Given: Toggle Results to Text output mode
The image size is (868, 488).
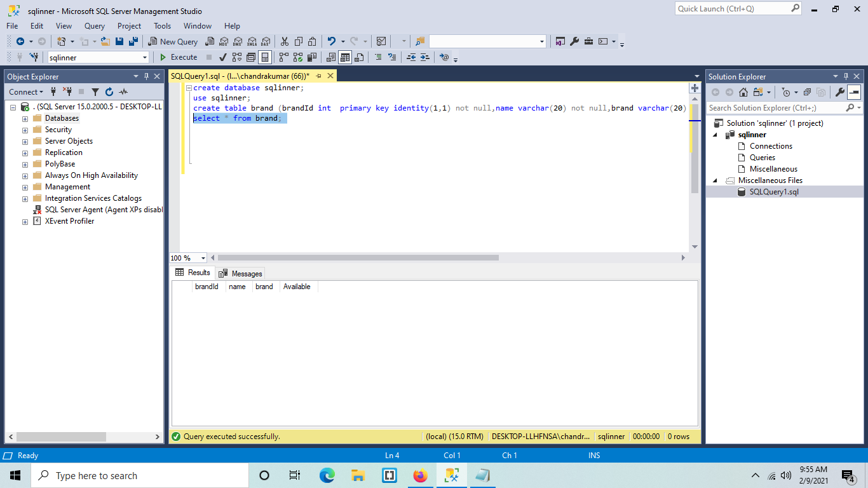Looking at the screenshot, I should (x=331, y=57).
